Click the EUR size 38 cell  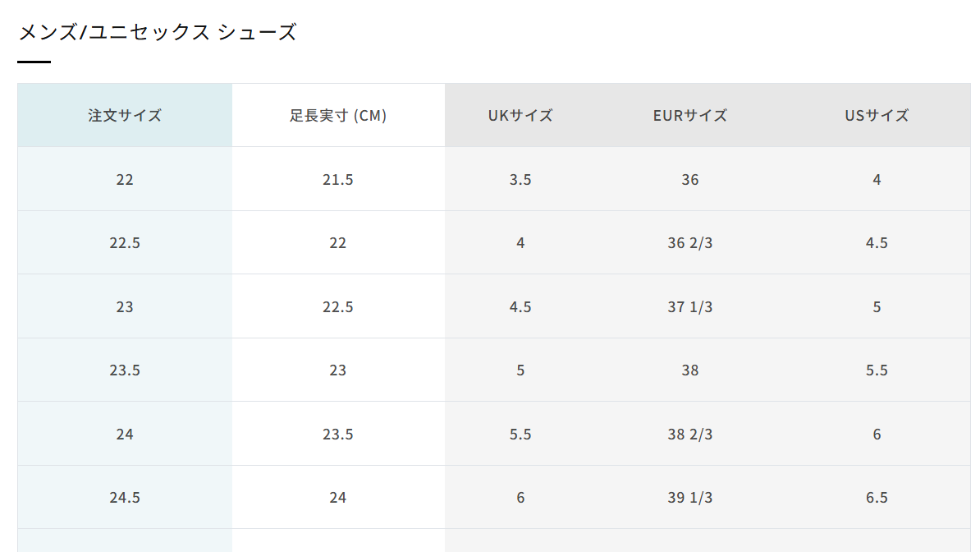pyautogui.click(x=690, y=370)
